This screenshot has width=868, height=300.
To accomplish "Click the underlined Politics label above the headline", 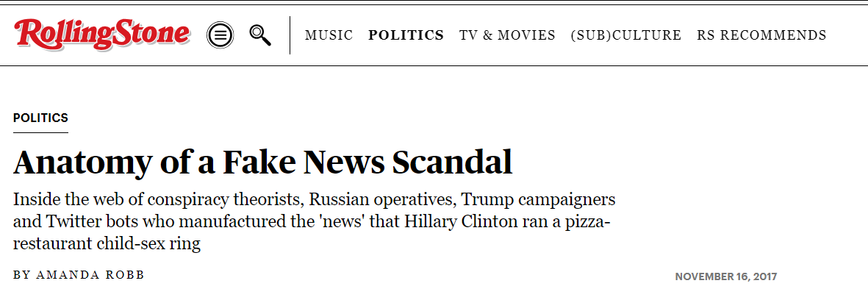I will tap(40, 118).
